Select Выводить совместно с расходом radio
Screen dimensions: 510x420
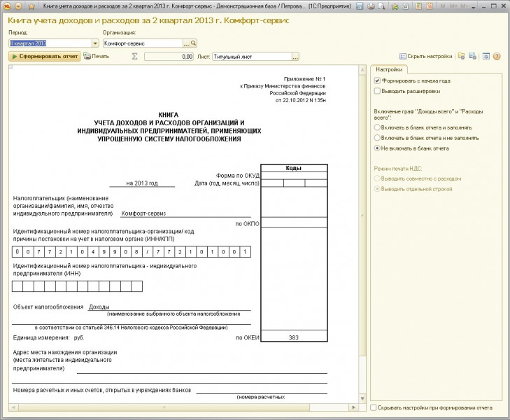(x=377, y=178)
